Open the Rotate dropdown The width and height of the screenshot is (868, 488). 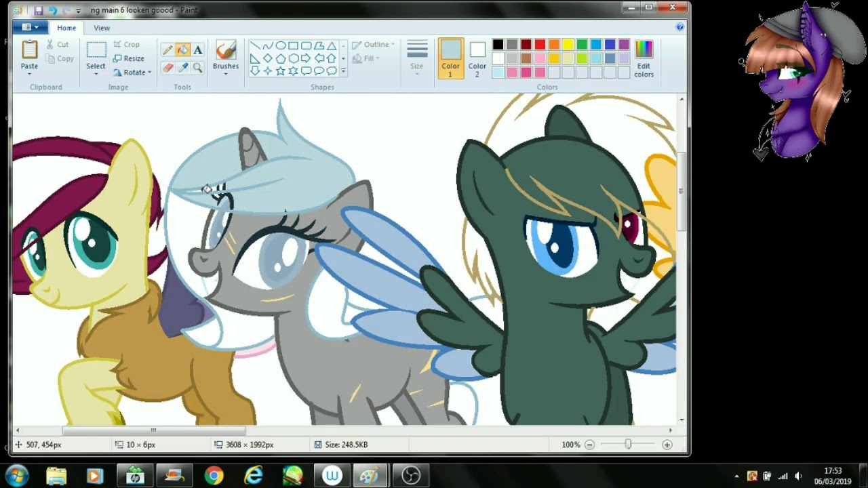point(132,73)
